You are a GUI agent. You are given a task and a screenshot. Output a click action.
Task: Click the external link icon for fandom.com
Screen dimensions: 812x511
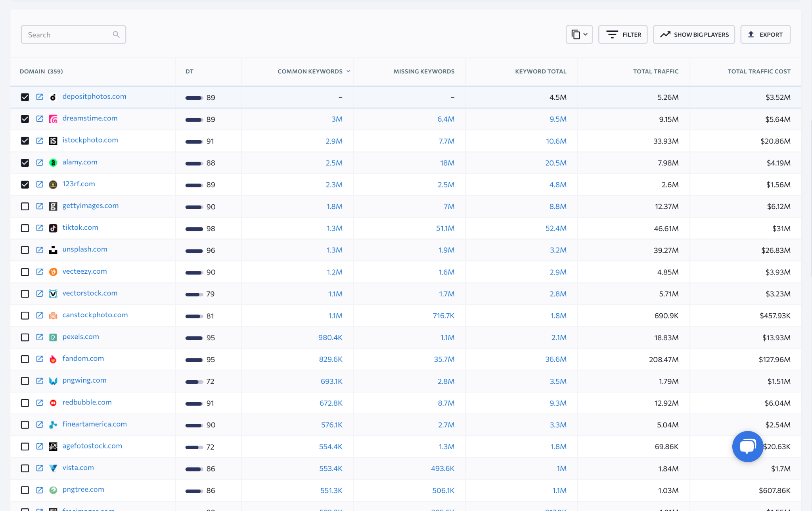tap(40, 358)
